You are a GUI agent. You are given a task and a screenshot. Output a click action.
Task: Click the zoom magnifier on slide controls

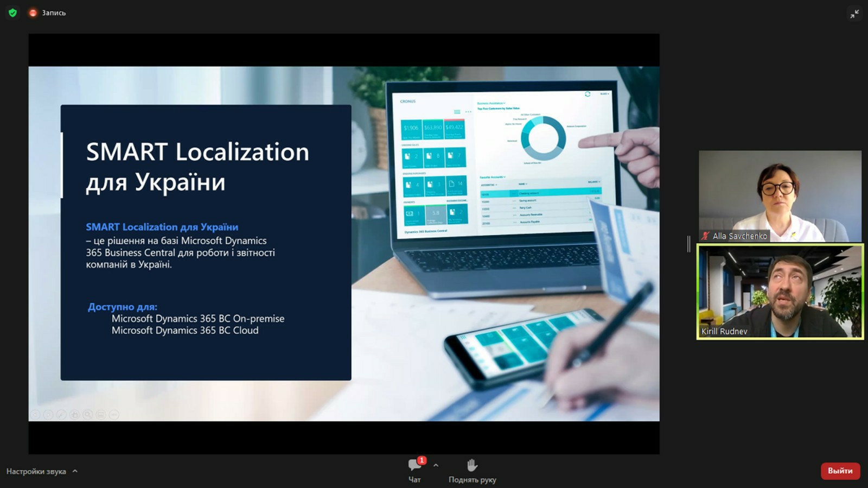(87, 415)
